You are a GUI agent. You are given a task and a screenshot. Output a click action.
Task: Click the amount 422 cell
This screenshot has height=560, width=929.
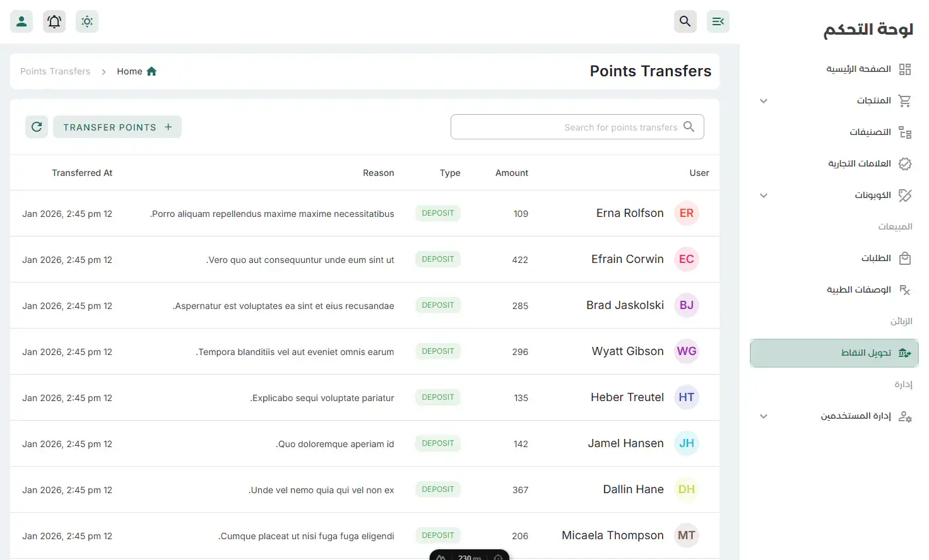(x=520, y=260)
